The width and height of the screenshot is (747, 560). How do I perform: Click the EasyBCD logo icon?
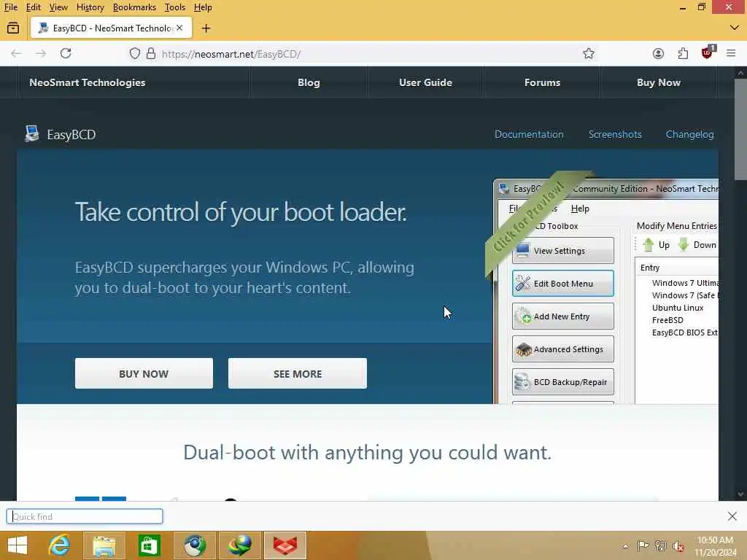click(32, 134)
